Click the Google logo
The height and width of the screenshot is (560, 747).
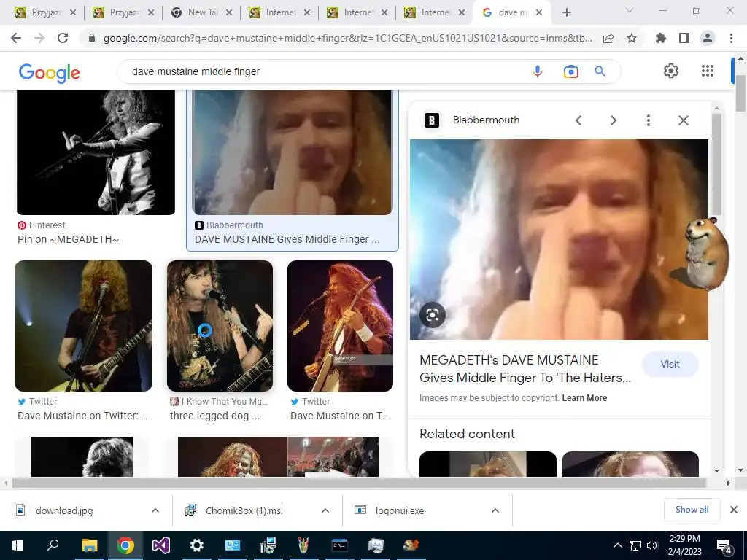(49, 73)
